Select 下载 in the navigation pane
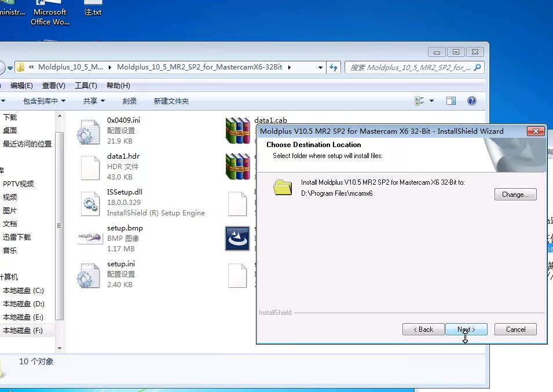Image resolution: width=553 pixels, height=392 pixels. pos(10,117)
